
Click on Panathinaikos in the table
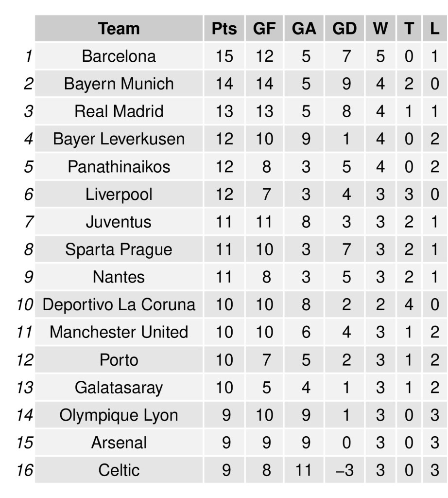(119, 167)
